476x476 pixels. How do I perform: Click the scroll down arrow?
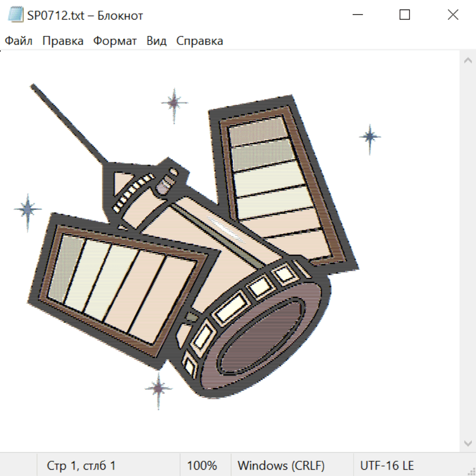tap(468, 443)
